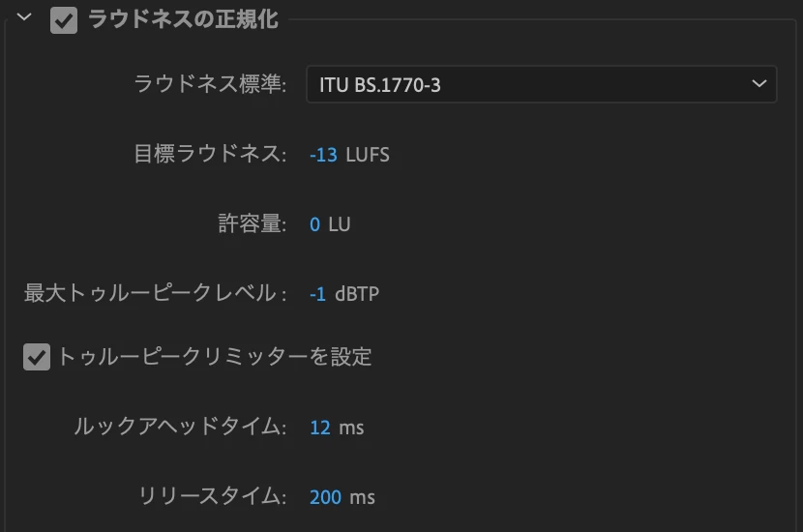The width and height of the screenshot is (803, 532).
Task: Collapse the ラウドネスの正規化 section chevron
Action: pyautogui.click(x=24, y=17)
